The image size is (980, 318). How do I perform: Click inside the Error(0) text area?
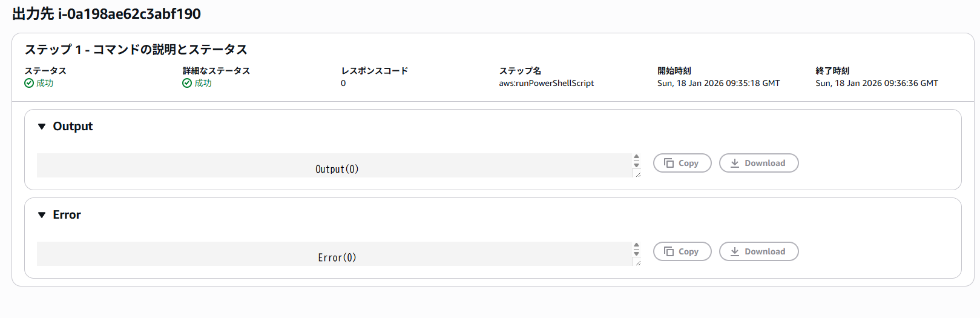pos(337,254)
